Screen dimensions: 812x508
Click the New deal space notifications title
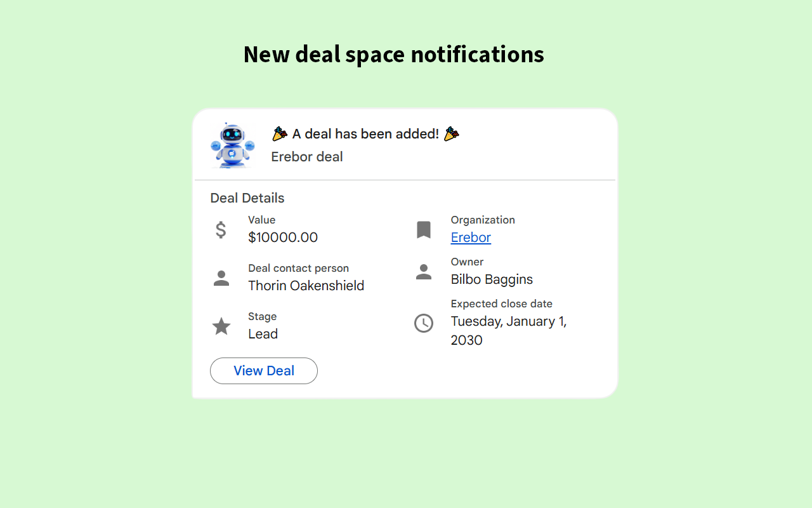[393, 54]
